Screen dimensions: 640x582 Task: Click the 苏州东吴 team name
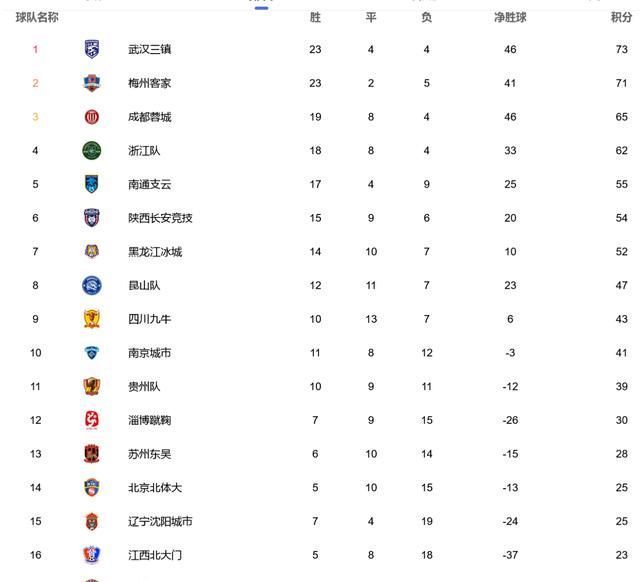coord(149,454)
